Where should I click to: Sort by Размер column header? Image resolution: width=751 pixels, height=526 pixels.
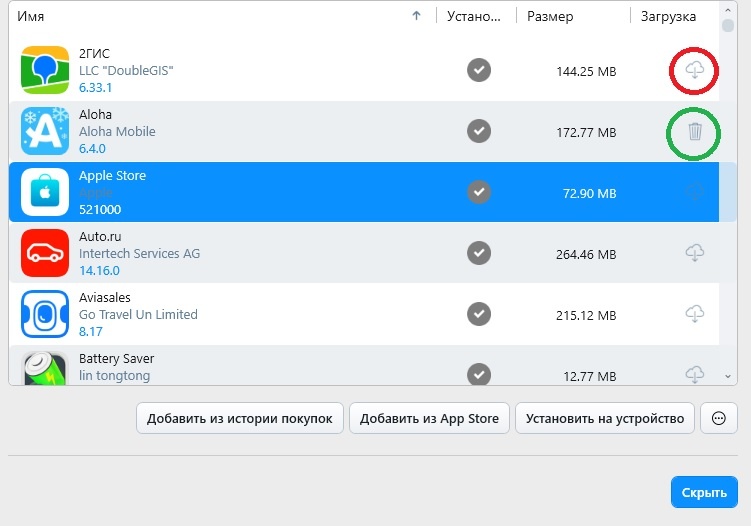550,16
